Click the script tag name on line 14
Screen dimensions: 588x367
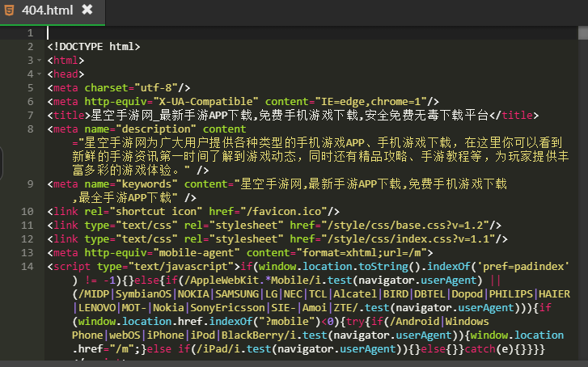coord(71,267)
